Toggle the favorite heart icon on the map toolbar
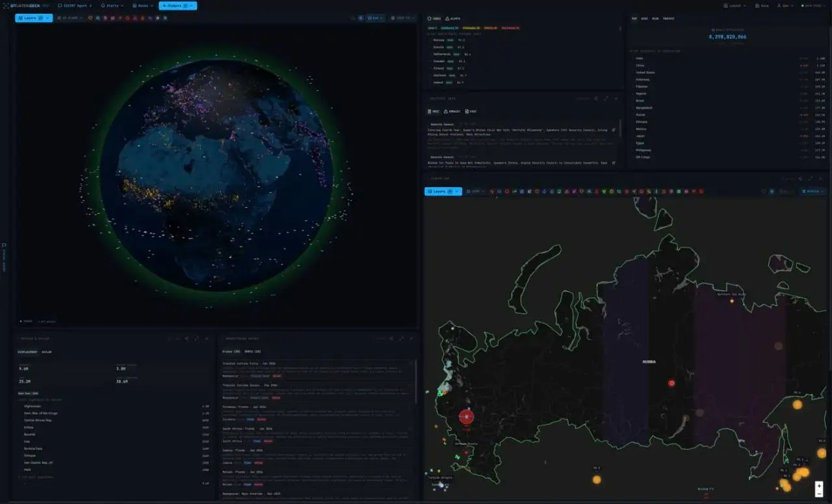This screenshot has width=832, height=504. (x=764, y=191)
